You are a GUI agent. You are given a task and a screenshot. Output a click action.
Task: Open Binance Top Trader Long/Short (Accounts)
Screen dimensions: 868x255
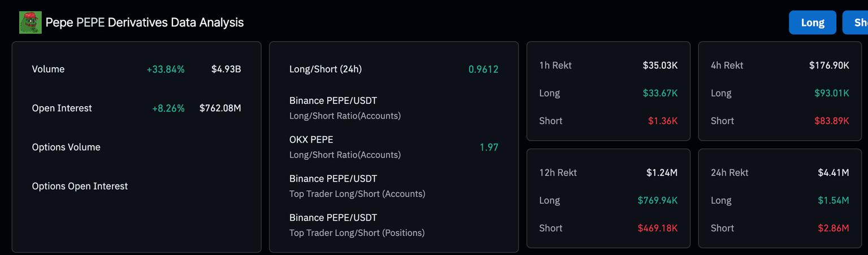357,186
